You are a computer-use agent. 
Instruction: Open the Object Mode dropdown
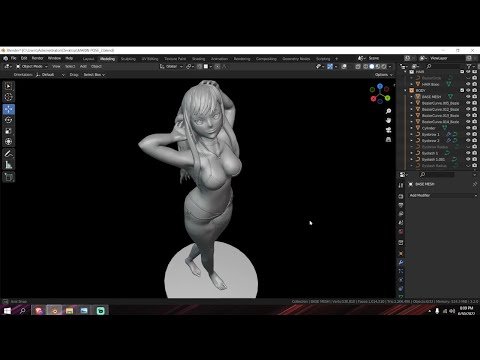[32, 67]
